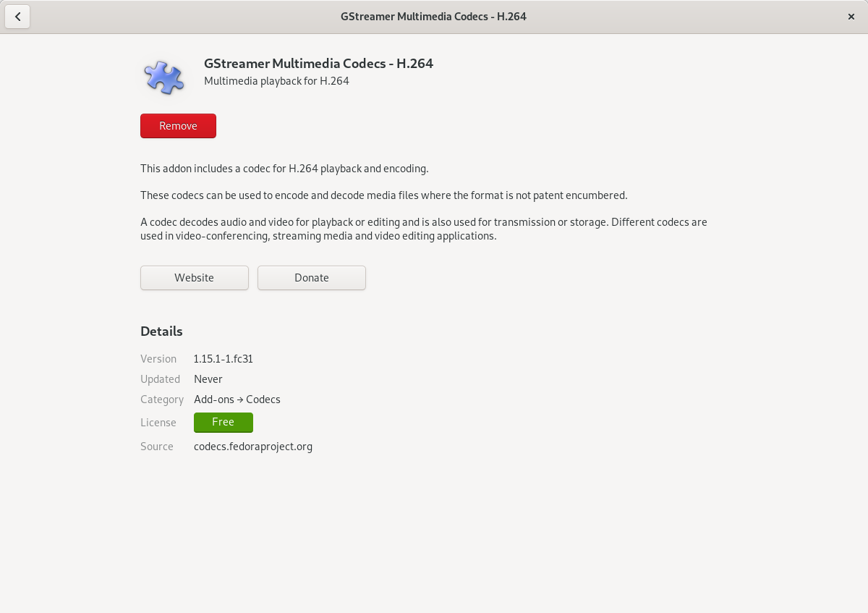Click 'This addon includes a codec' sentence
Screen dimensions: 868x613
point(284,169)
